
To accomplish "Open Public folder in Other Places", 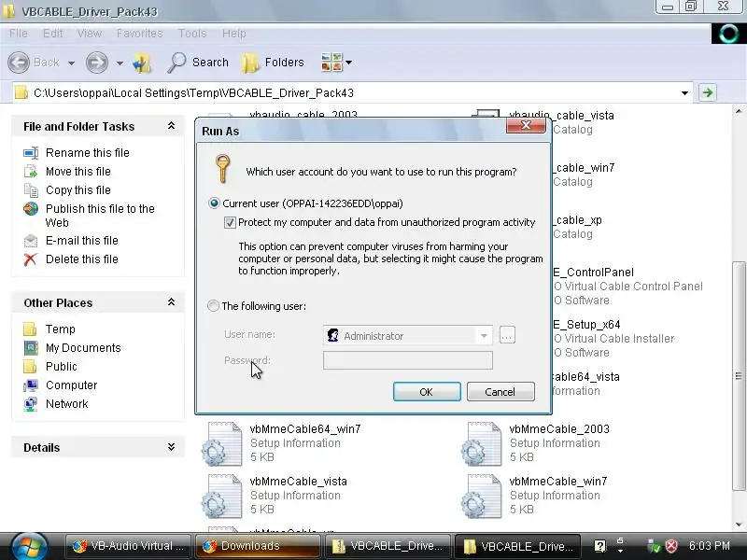I will click(61, 366).
